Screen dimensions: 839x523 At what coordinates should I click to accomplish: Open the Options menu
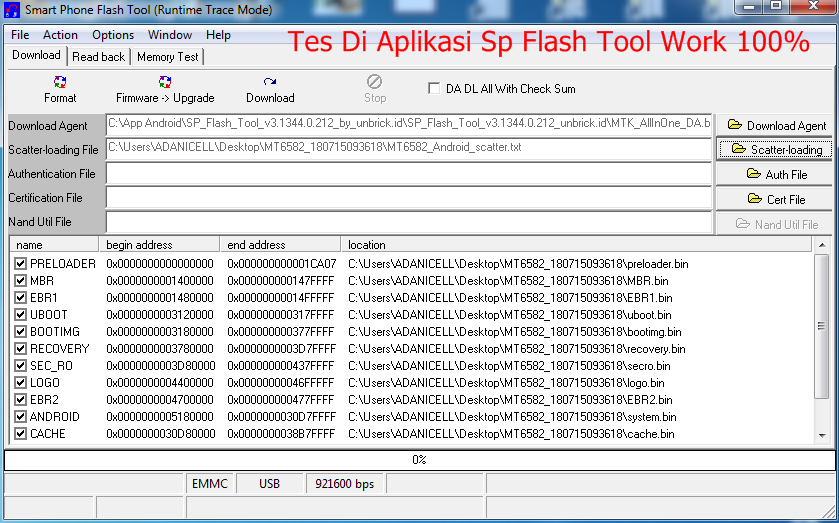click(x=113, y=35)
